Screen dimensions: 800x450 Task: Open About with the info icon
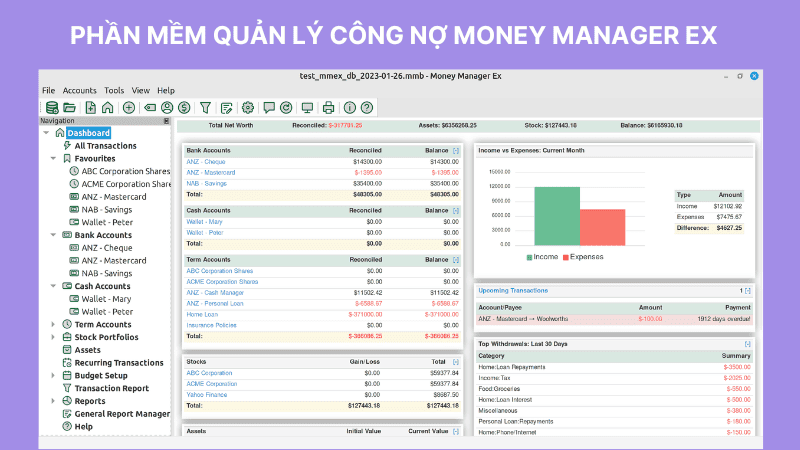[x=349, y=108]
